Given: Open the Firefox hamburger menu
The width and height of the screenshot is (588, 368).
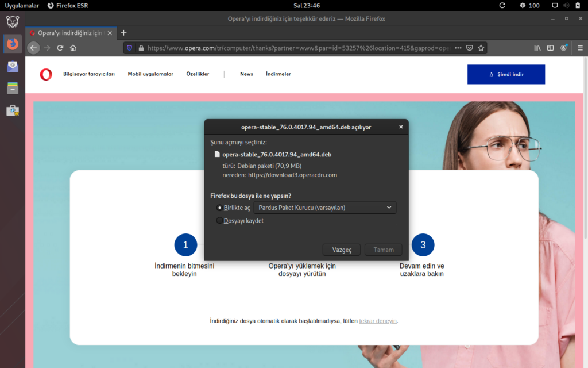Looking at the screenshot, I should (580, 48).
